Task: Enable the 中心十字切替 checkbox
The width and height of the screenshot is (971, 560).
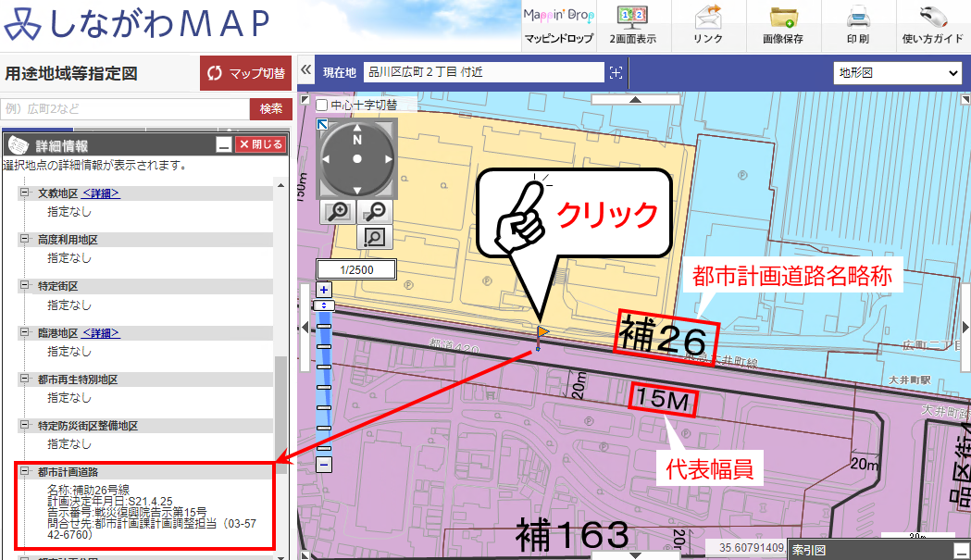Action: tap(322, 105)
